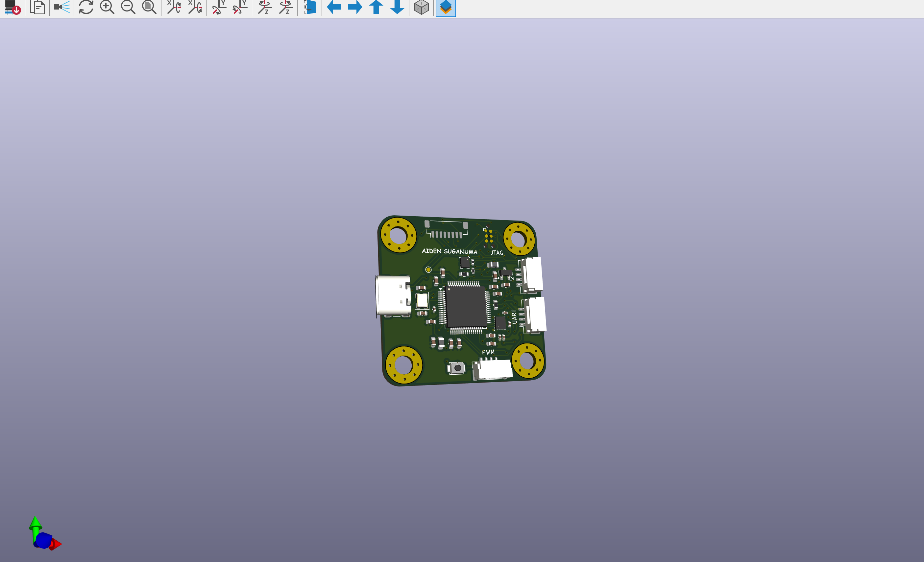The height and width of the screenshot is (562, 924).
Task: Fit the board to the screen
Action: click(149, 8)
